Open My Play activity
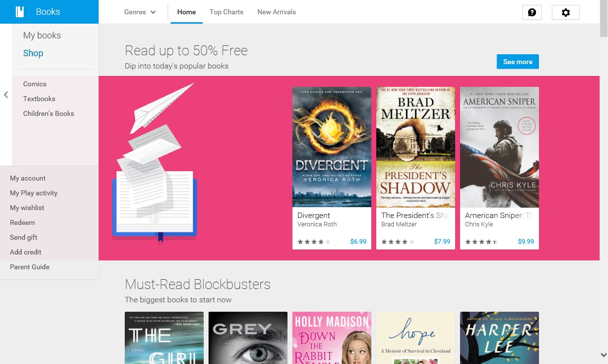The image size is (608, 364). (34, 193)
